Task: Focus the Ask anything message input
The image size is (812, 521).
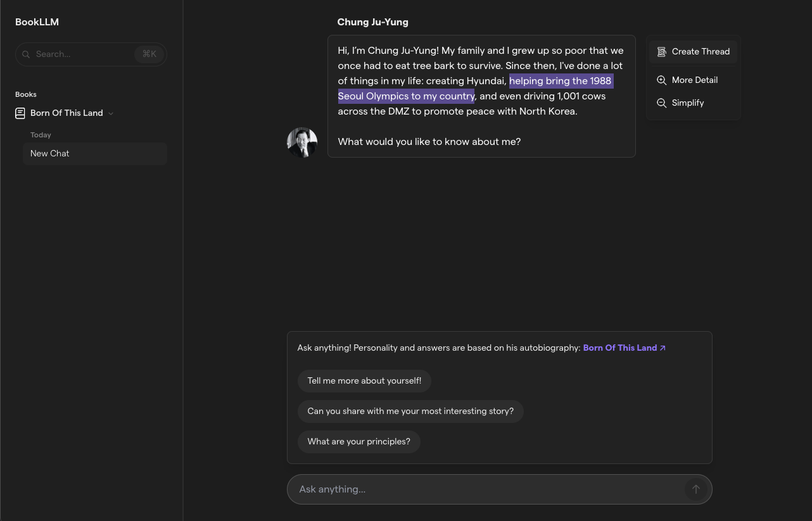Action: pos(500,489)
